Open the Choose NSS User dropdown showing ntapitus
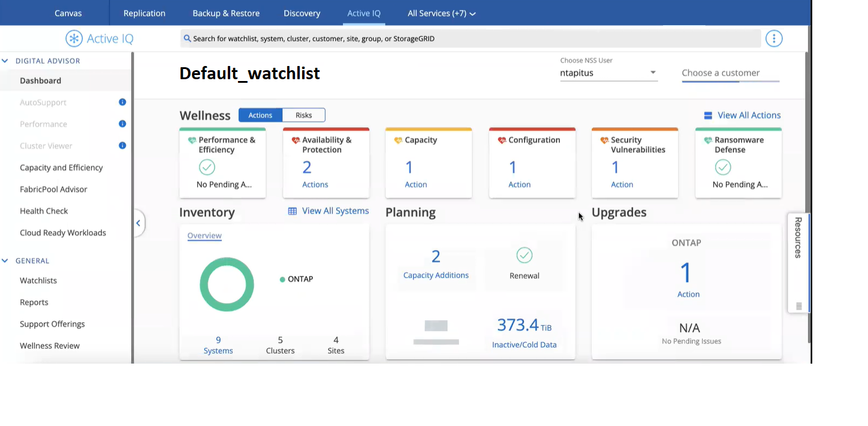868x426 pixels. pyautogui.click(x=653, y=73)
